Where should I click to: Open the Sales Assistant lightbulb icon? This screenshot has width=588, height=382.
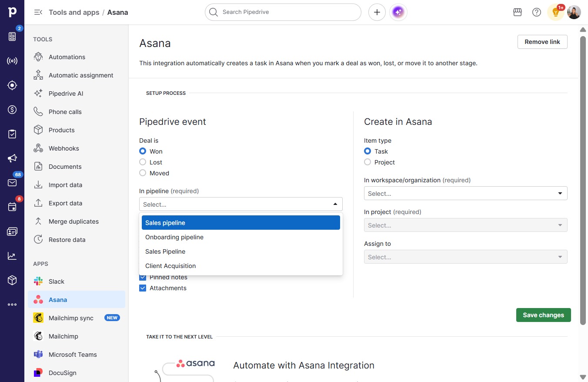556,12
